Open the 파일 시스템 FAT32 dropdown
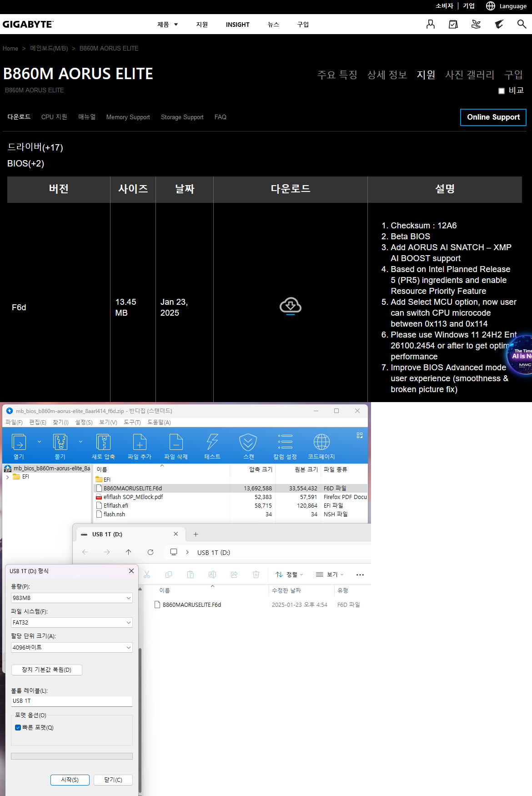 click(x=72, y=623)
